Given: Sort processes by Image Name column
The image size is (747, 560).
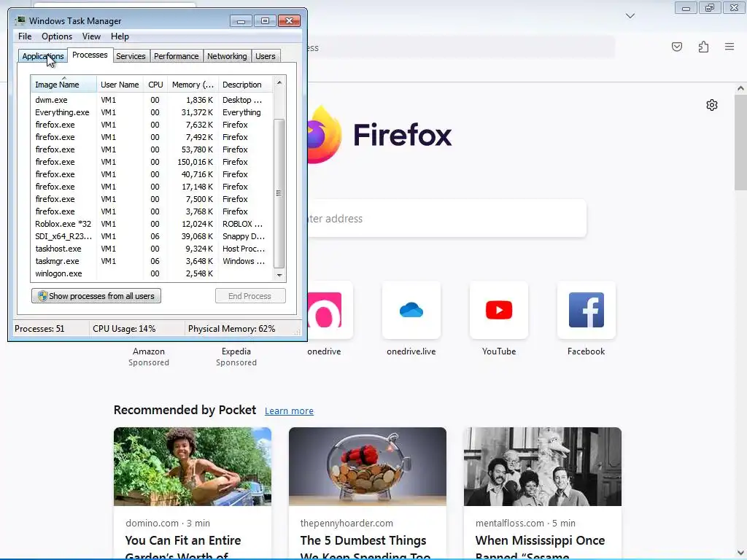Looking at the screenshot, I should click(64, 85).
